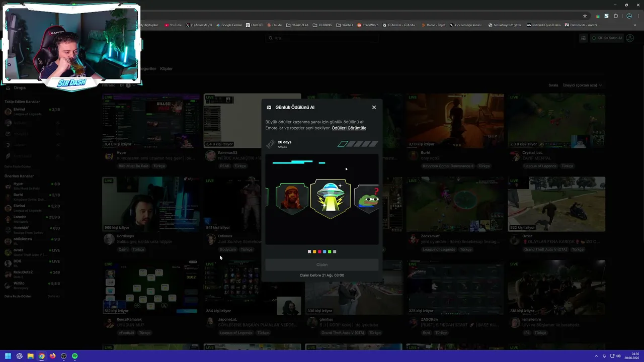Open Elwind in Takip Edilen Kanallar

click(x=31, y=111)
